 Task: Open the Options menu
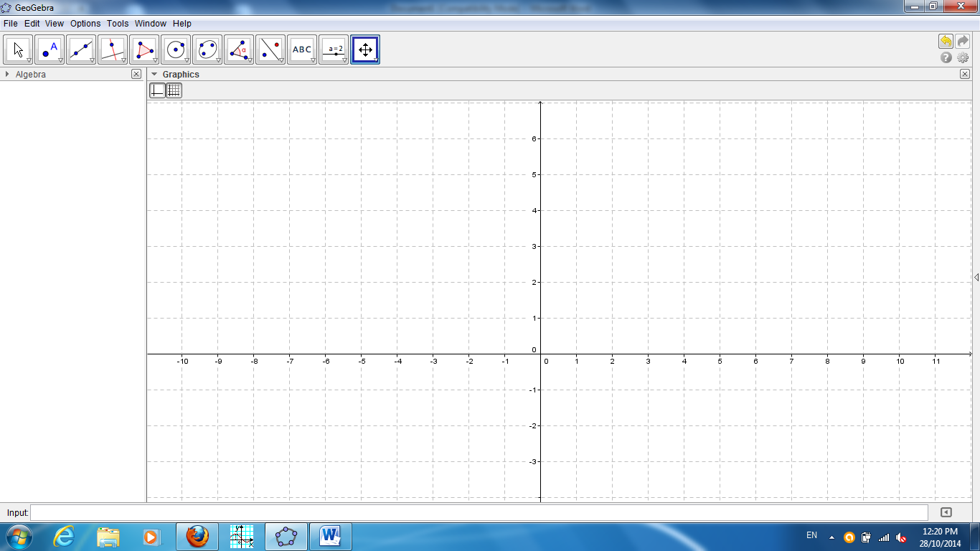pos(85,24)
